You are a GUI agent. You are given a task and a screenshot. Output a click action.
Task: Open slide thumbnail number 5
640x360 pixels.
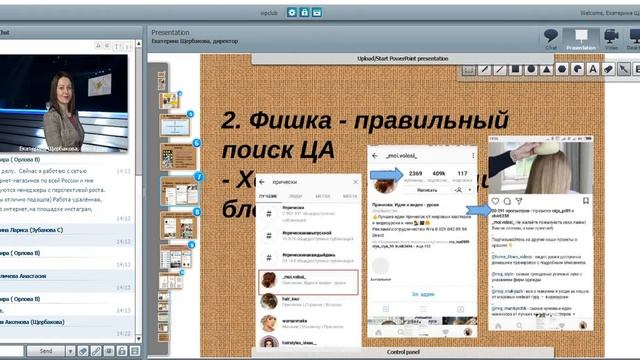[175, 125]
